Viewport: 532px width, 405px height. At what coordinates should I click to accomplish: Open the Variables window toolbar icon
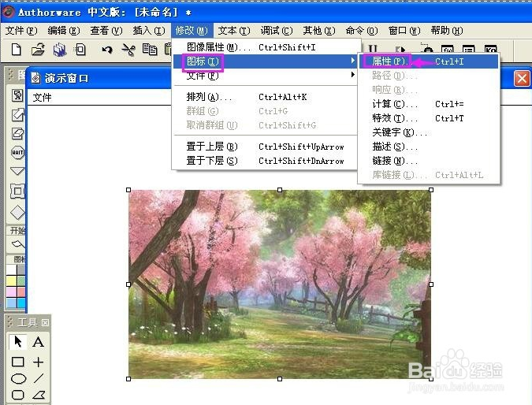(468, 49)
